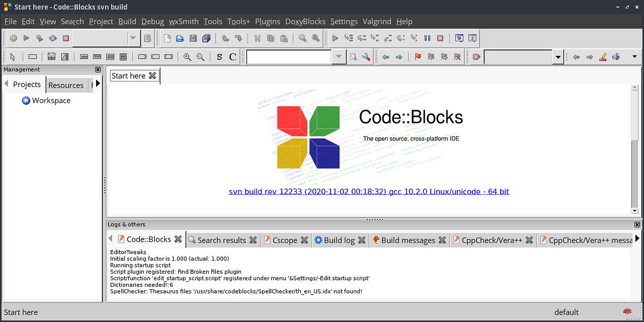Image resolution: width=644 pixels, height=322 pixels.
Task: Click the Zoom in magnifier icon
Action: [187, 57]
